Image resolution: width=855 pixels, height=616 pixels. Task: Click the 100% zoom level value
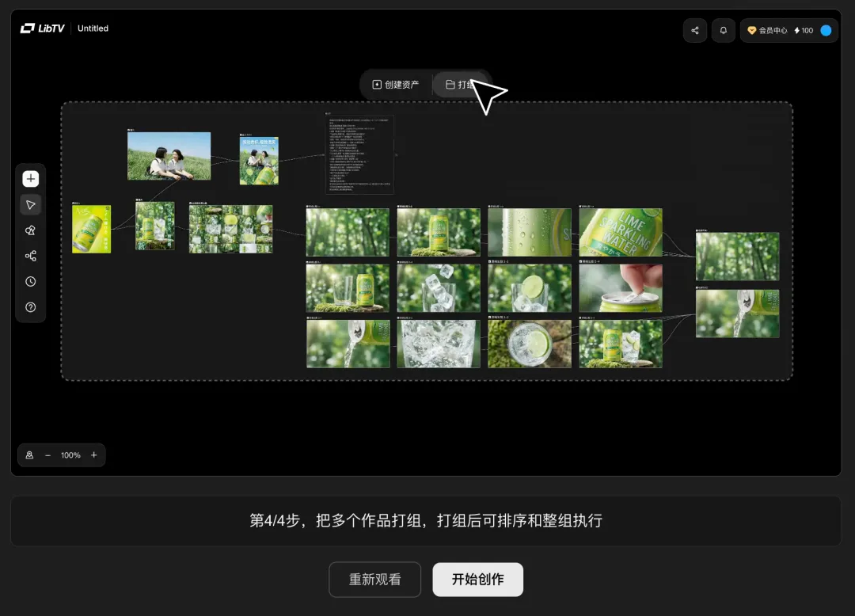click(x=70, y=455)
